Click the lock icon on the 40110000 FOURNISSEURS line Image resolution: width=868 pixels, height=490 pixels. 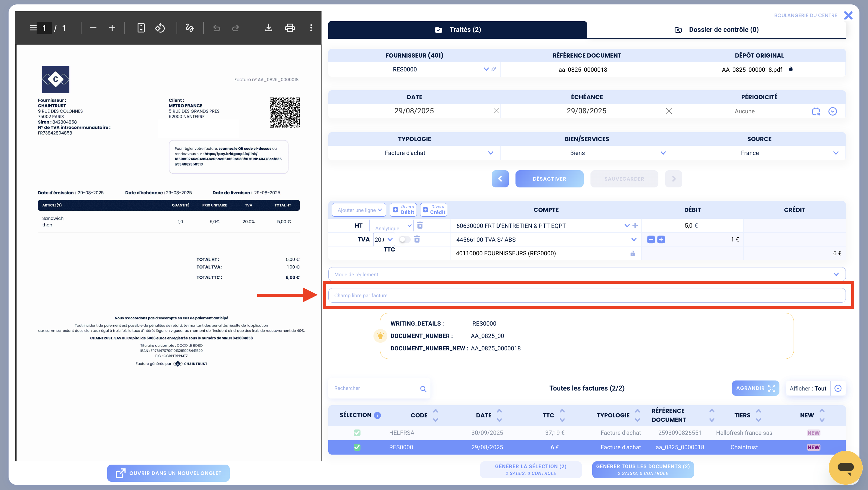[x=633, y=254]
